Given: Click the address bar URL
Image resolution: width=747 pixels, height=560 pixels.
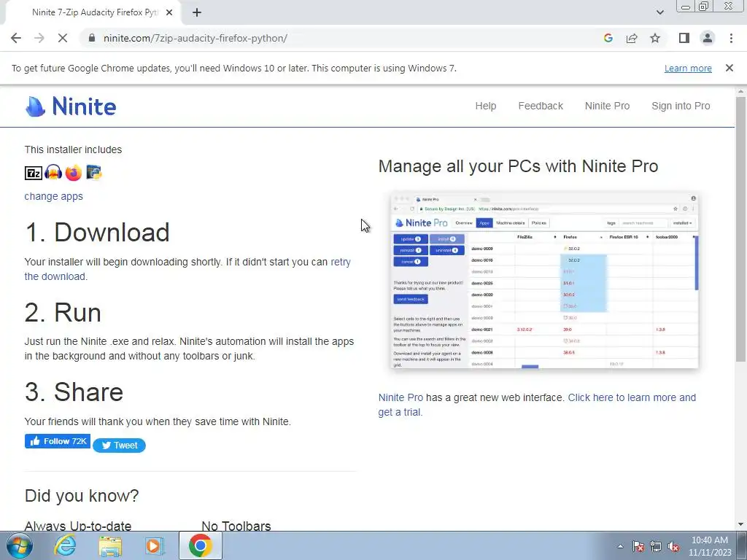Looking at the screenshot, I should pos(196,38).
